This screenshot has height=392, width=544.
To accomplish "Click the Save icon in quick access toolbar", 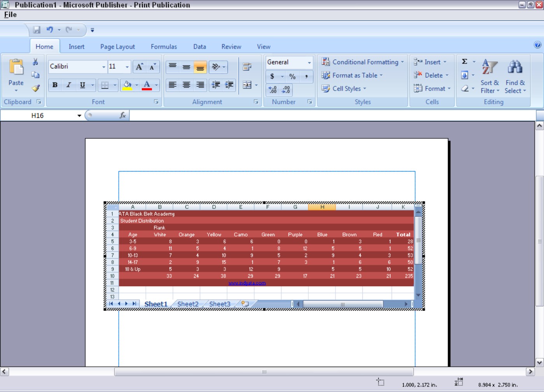I will pos(37,30).
